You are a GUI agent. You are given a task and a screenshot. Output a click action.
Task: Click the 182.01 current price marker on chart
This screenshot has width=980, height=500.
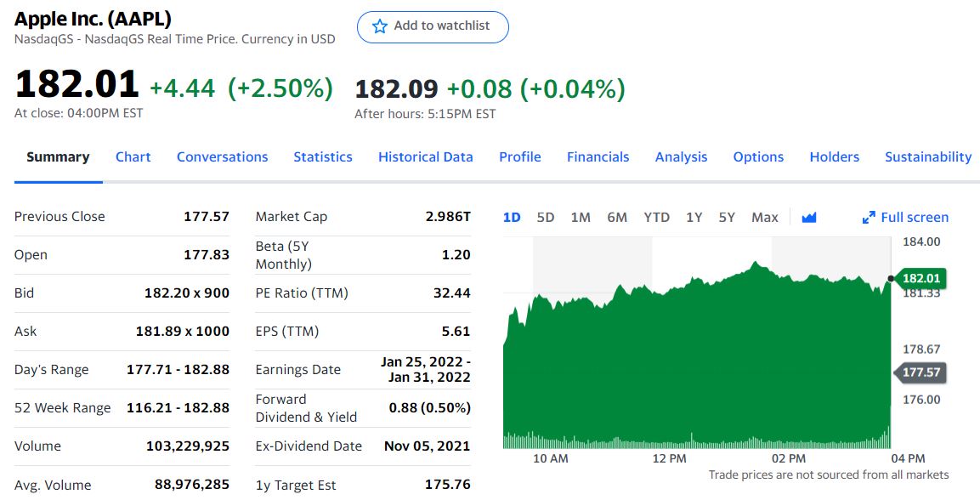[921, 278]
